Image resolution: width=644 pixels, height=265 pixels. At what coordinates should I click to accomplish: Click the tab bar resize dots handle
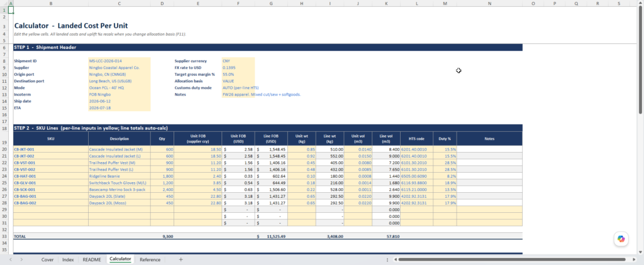coord(387,260)
